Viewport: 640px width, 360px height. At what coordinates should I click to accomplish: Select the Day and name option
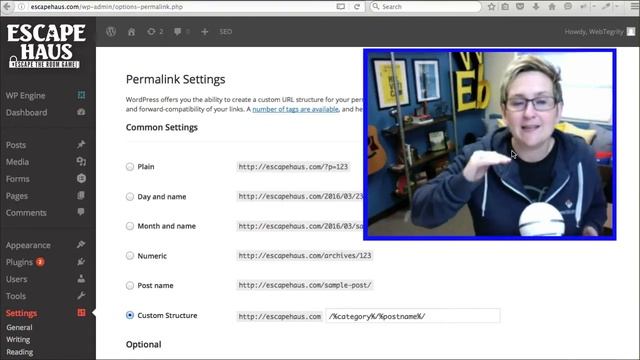point(130,197)
